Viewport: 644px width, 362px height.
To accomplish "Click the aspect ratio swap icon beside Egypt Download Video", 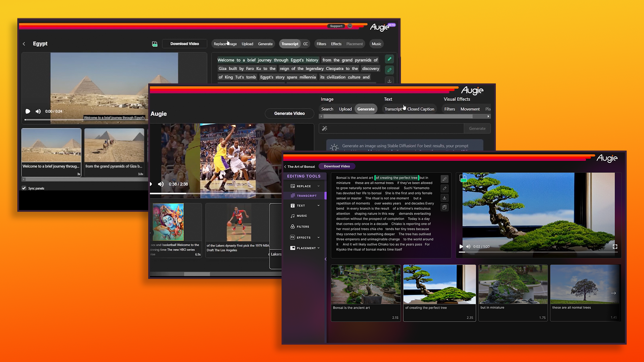I will pos(155,44).
